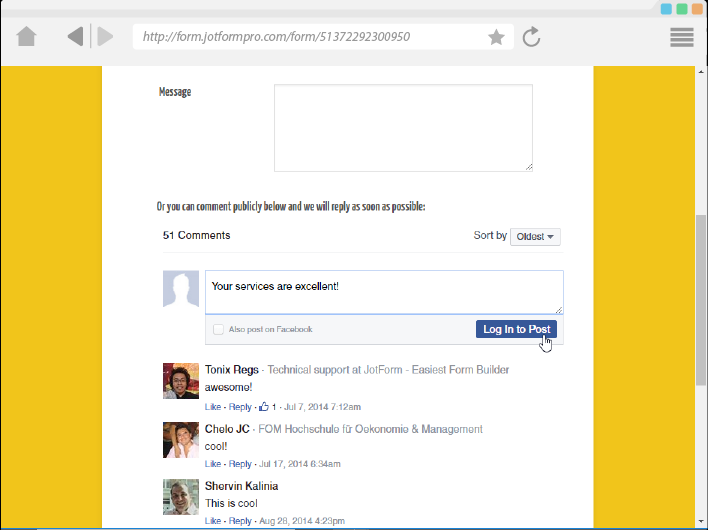The width and height of the screenshot is (708, 530).
Task: Reply to Shervin Kalinia's comment
Action: point(240,521)
